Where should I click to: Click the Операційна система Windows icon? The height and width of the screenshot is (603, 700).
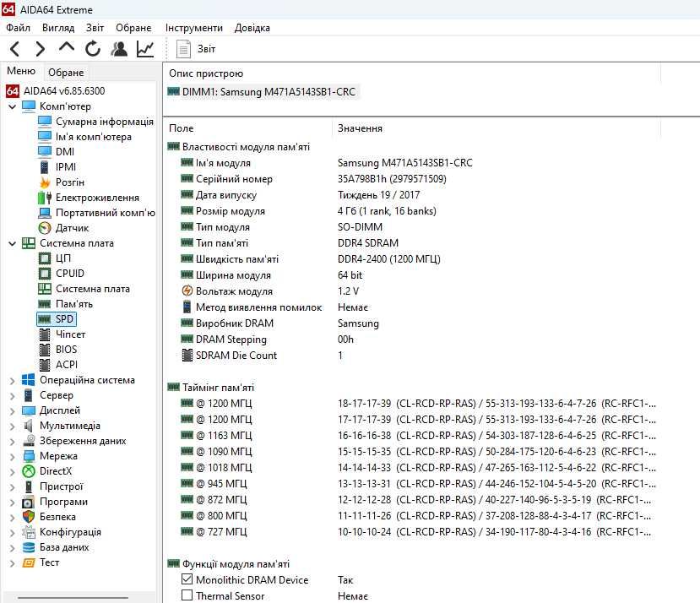[29, 380]
